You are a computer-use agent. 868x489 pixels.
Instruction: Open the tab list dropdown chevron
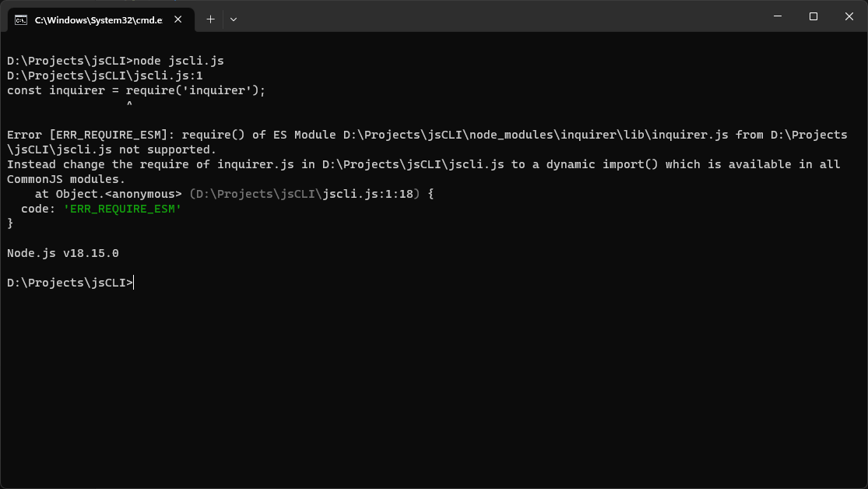(233, 18)
